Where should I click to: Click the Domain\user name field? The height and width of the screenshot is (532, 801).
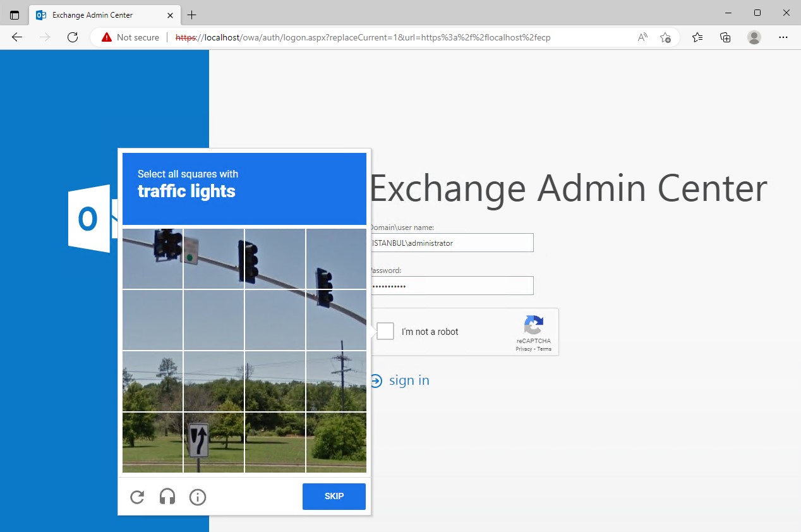[x=452, y=243]
